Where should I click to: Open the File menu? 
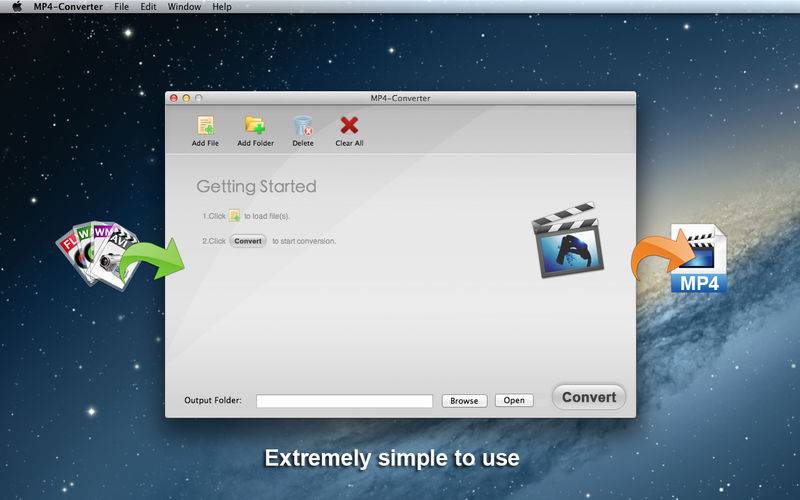tap(121, 7)
